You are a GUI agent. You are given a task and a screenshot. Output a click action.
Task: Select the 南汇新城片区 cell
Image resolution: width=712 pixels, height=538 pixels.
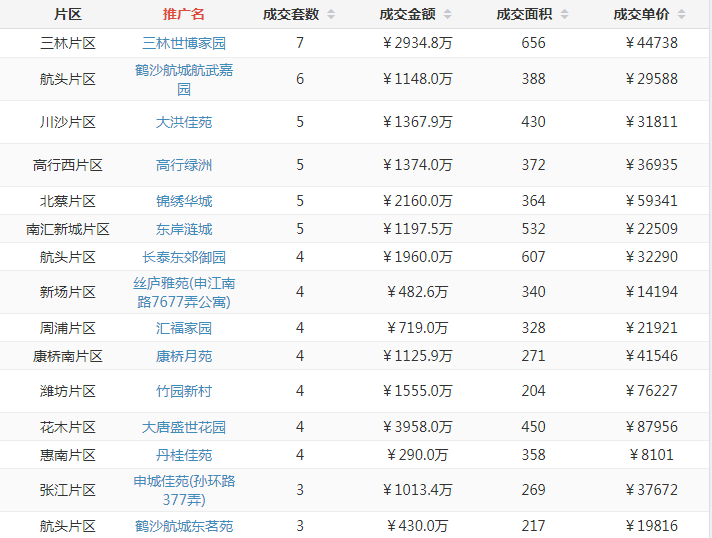tap(68, 229)
